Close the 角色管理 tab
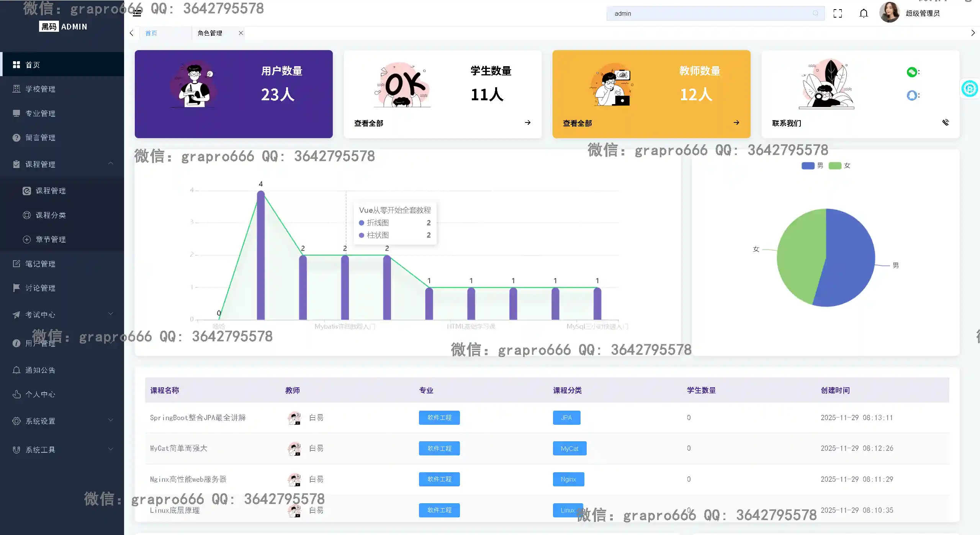The image size is (980, 535). [241, 33]
